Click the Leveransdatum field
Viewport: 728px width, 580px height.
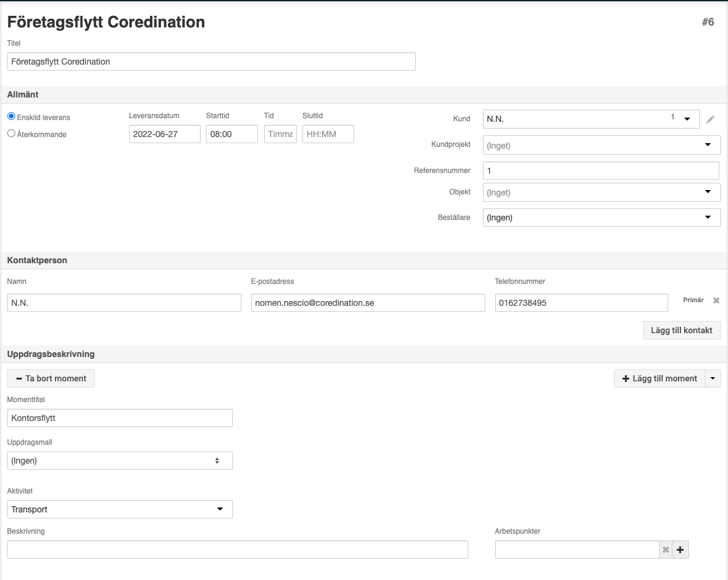coord(165,134)
